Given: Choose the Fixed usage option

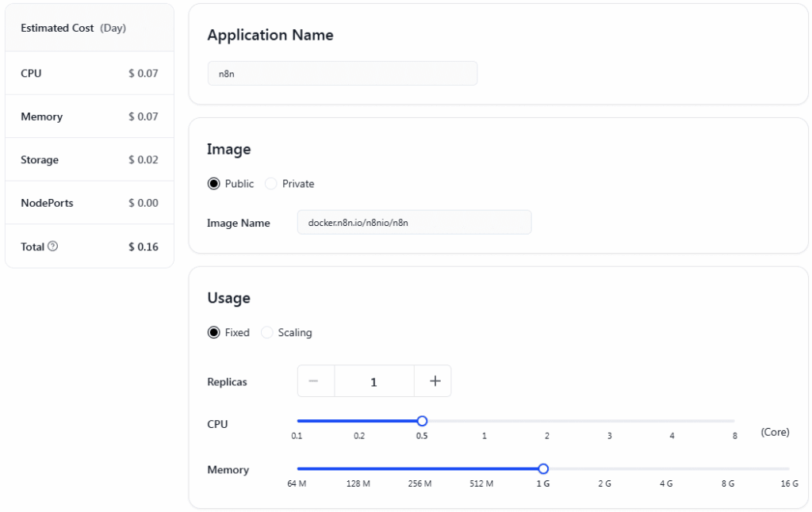Looking at the screenshot, I should point(213,332).
